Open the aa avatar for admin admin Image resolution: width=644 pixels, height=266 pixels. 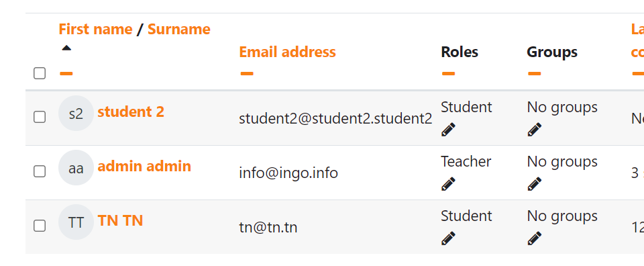point(76,167)
